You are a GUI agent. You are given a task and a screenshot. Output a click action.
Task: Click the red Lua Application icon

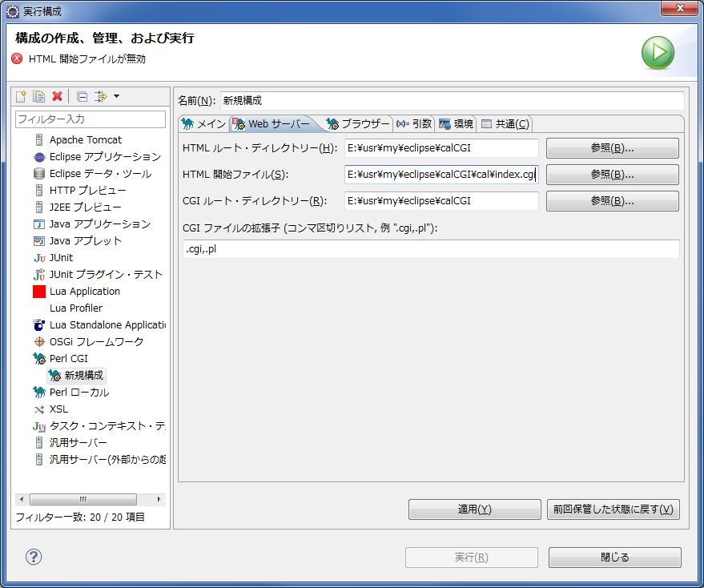(39, 292)
